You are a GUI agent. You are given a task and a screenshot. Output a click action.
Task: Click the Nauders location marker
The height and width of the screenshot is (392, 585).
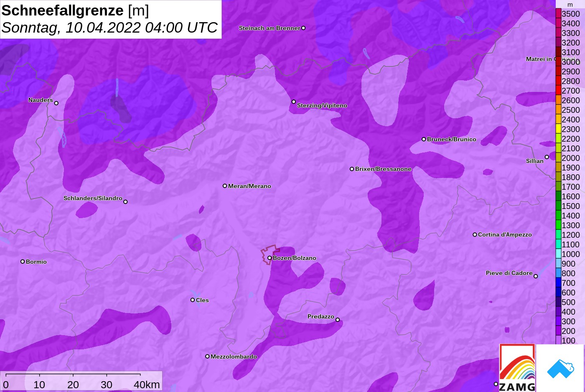click(x=56, y=103)
